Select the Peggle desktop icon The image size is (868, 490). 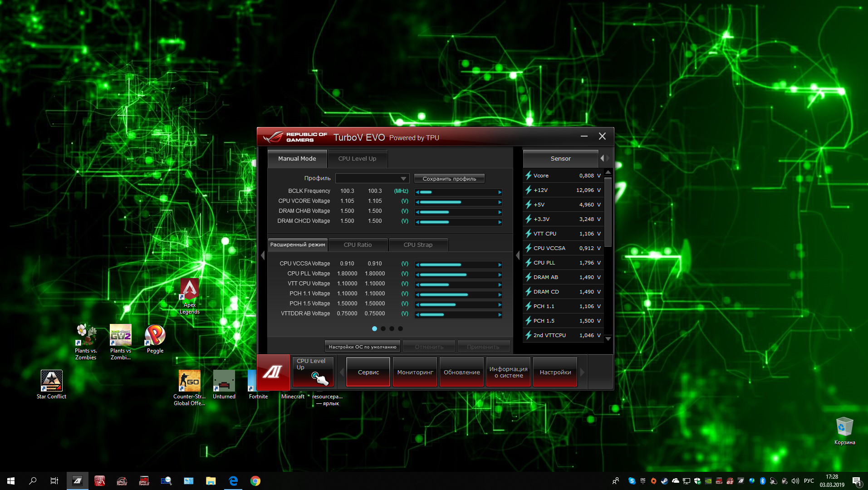click(x=155, y=339)
